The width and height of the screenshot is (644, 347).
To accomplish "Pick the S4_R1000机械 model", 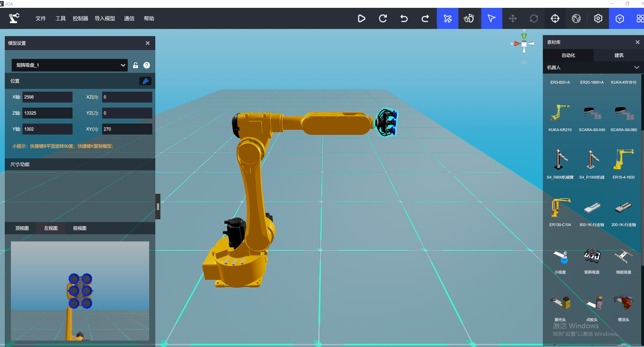I will click(592, 164).
